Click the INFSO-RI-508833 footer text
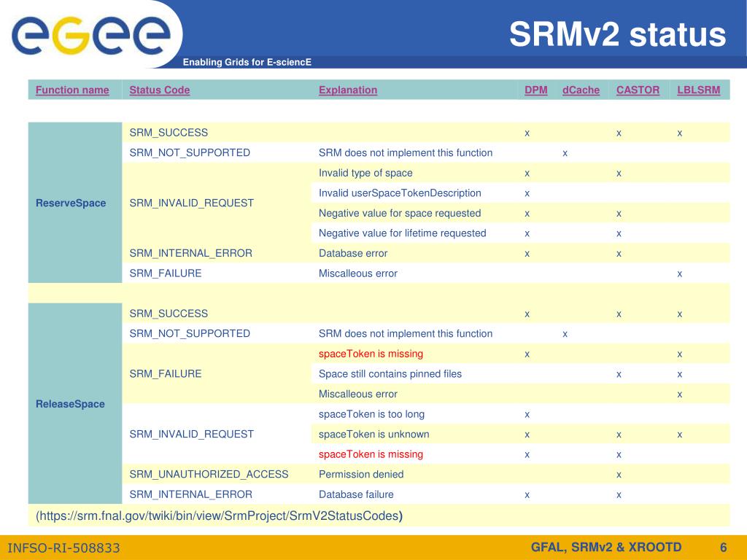 [x=64, y=548]
